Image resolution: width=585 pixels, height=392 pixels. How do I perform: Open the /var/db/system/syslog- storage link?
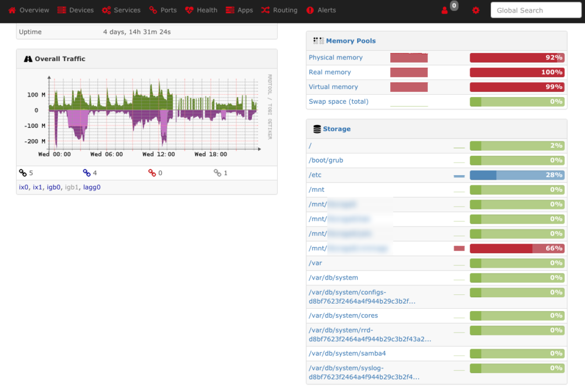[364, 373]
